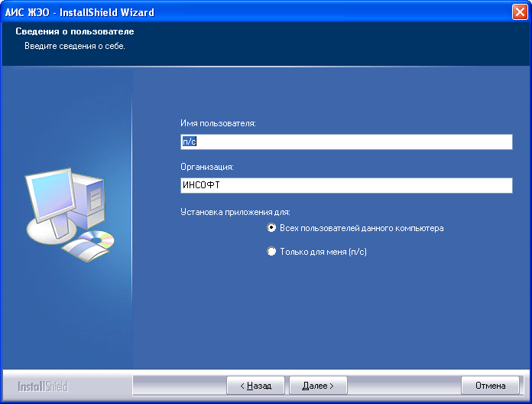Click the АИС ЖЭО title bar text

(x=79, y=12)
